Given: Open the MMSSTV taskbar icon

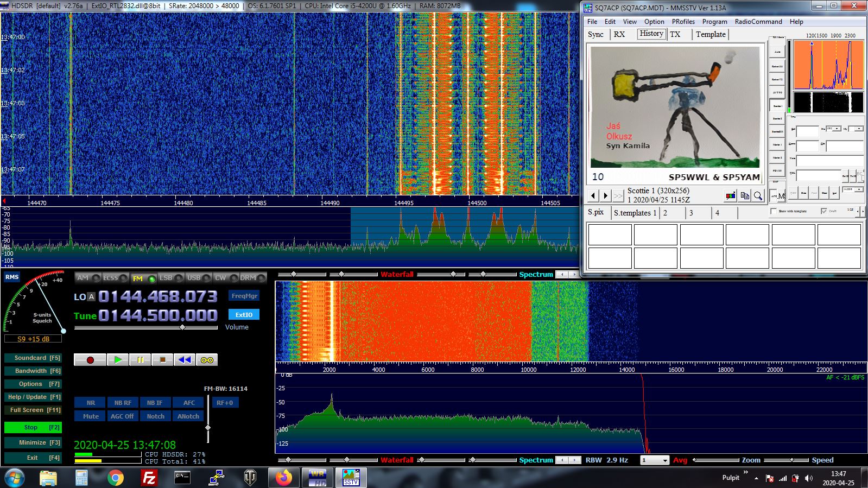Looking at the screenshot, I should 351,478.
